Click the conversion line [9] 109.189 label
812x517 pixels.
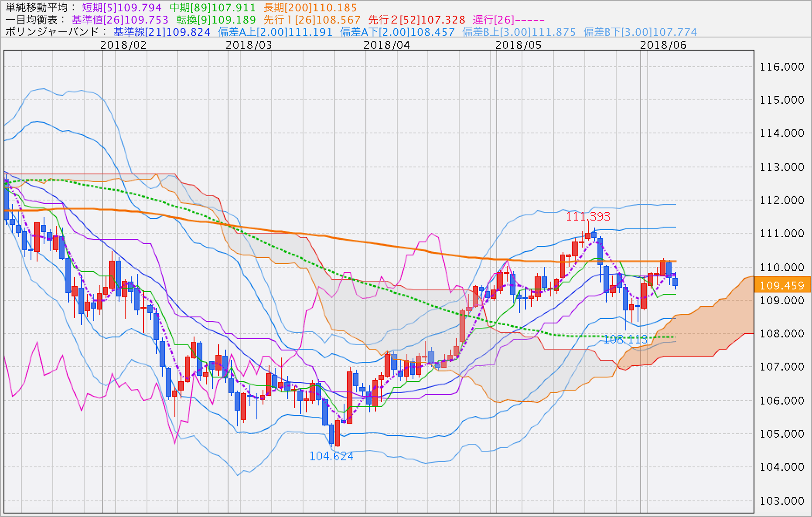point(216,20)
